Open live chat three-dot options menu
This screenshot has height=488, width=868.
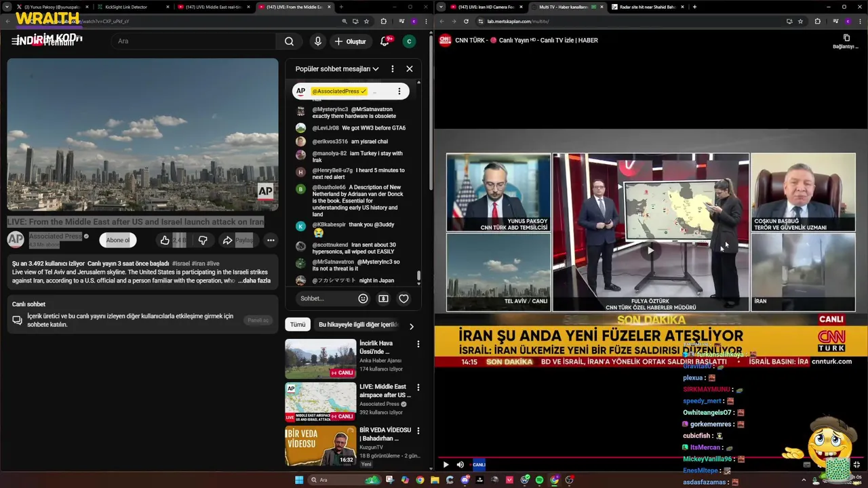pyautogui.click(x=392, y=68)
